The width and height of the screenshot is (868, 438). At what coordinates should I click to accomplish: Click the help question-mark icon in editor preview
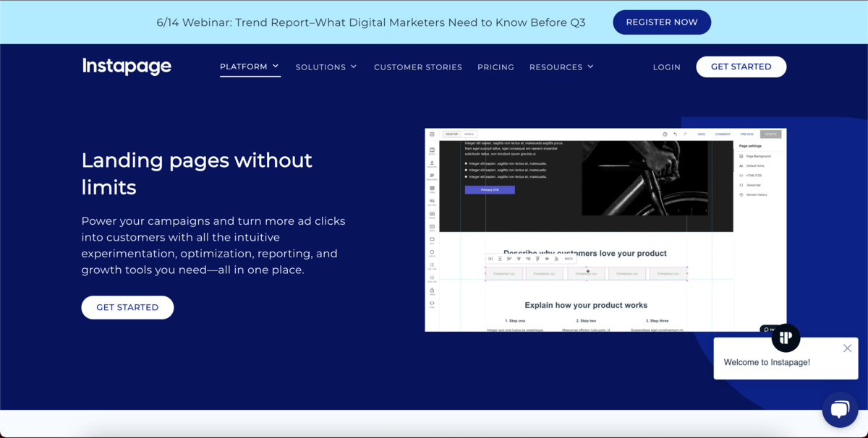pos(665,134)
